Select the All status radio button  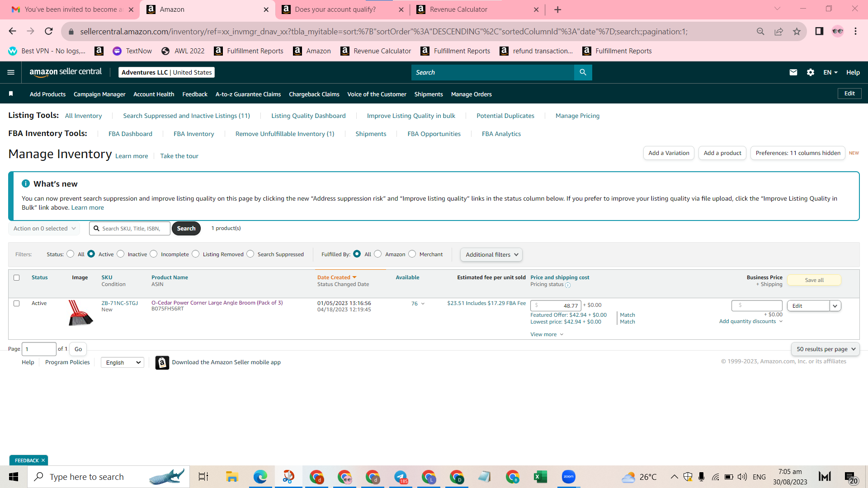[x=70, y=254]
